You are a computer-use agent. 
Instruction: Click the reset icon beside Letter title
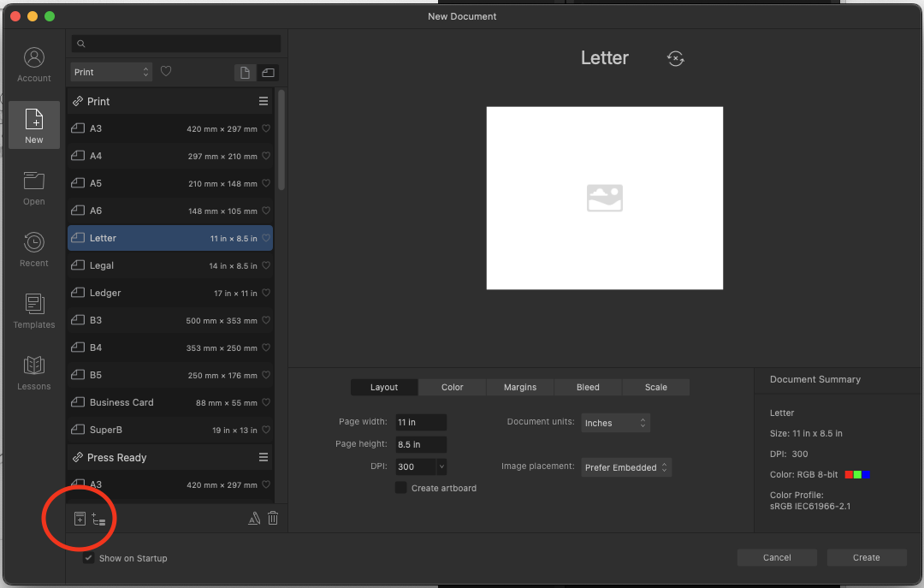coord(675,58)
